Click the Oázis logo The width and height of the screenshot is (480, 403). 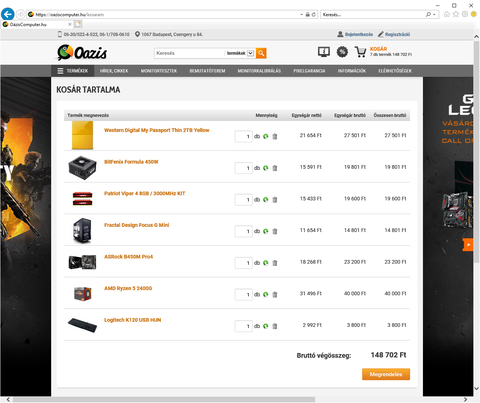[82, 53]
